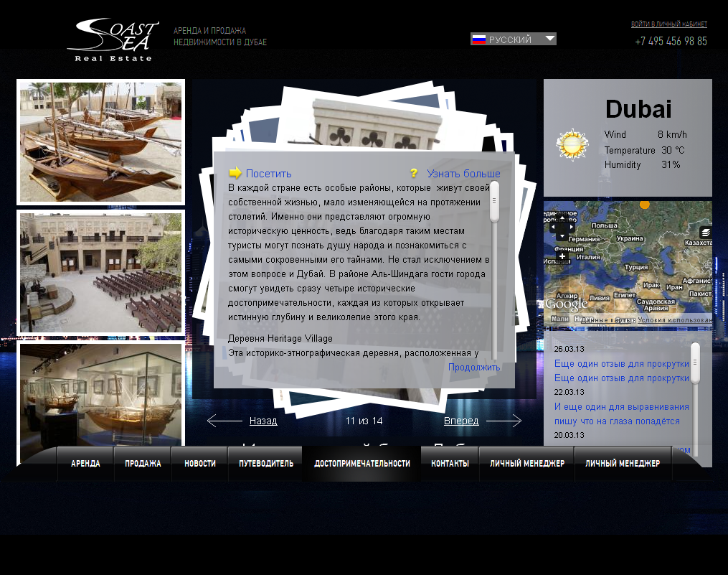Select the РУССКИЙ language selector

513,39
